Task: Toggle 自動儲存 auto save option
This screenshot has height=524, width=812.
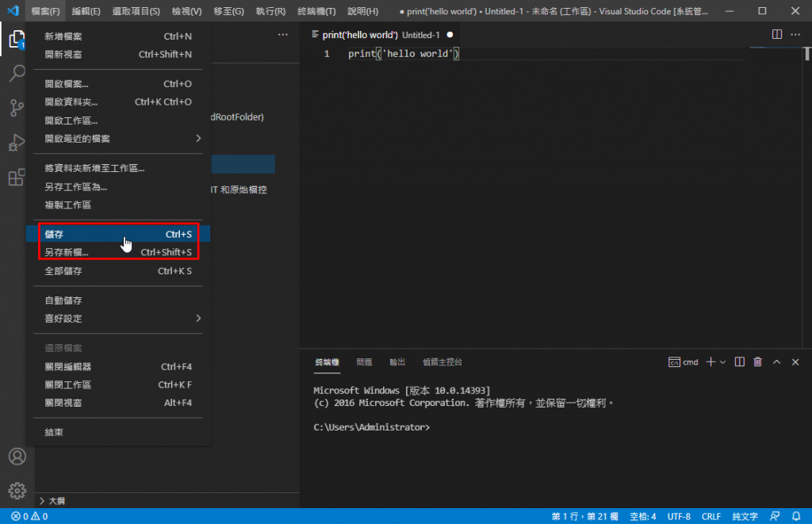Action: 118,300
